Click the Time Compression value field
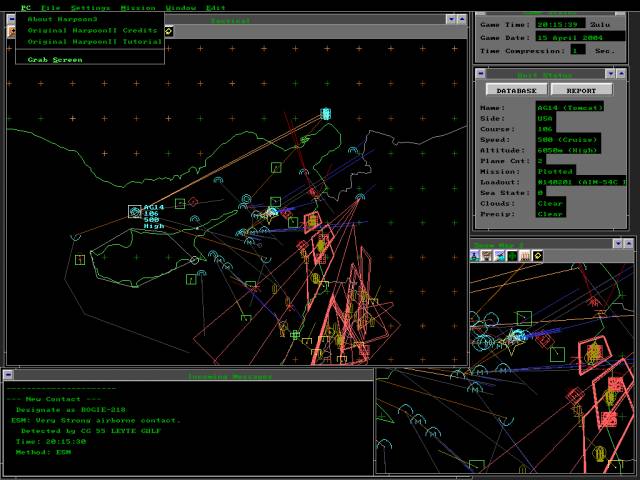The height and width of the screenshot is (480, 640). [578, 51]
